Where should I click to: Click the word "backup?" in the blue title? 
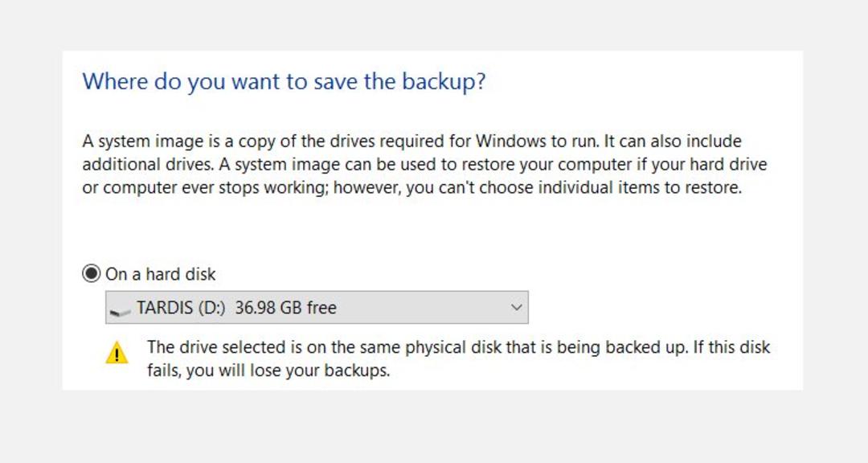444,82
